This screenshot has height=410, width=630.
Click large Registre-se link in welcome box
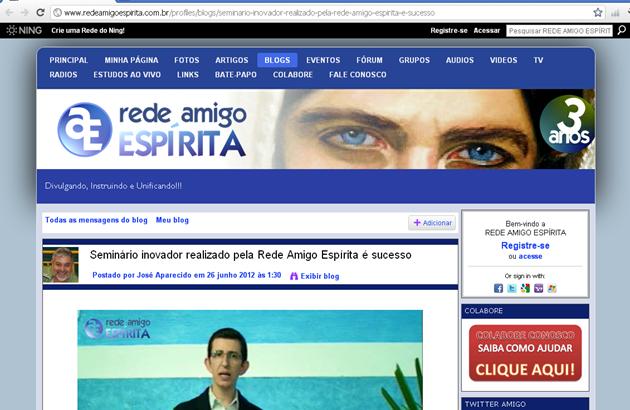525,246
